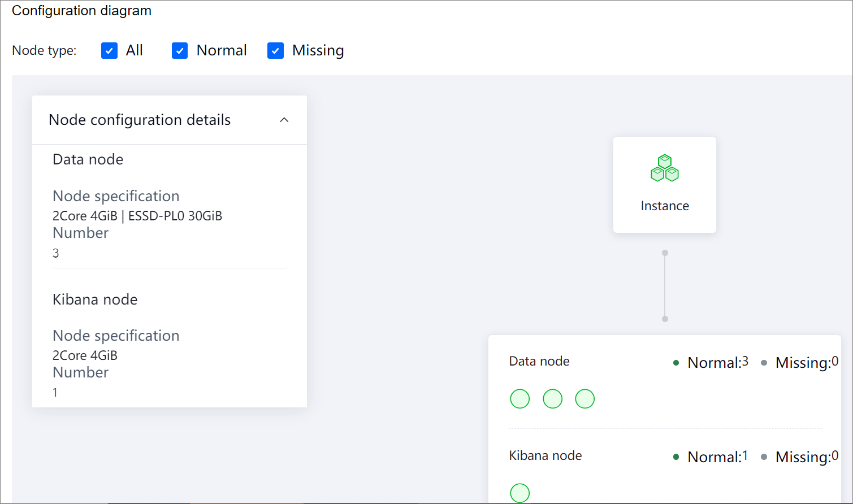Click Kibana node title in diagram card
The width and height of the screenshot is (853, 504).
coord(545,456)
